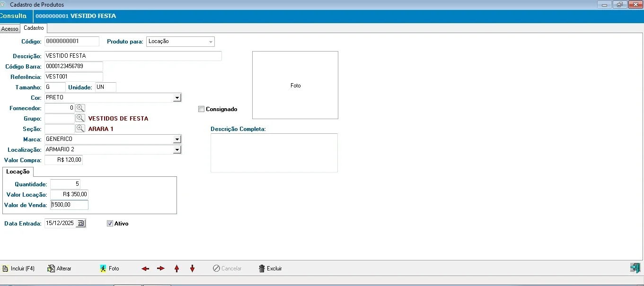
Task: Click the Unidade field
Action: point(106,87)
